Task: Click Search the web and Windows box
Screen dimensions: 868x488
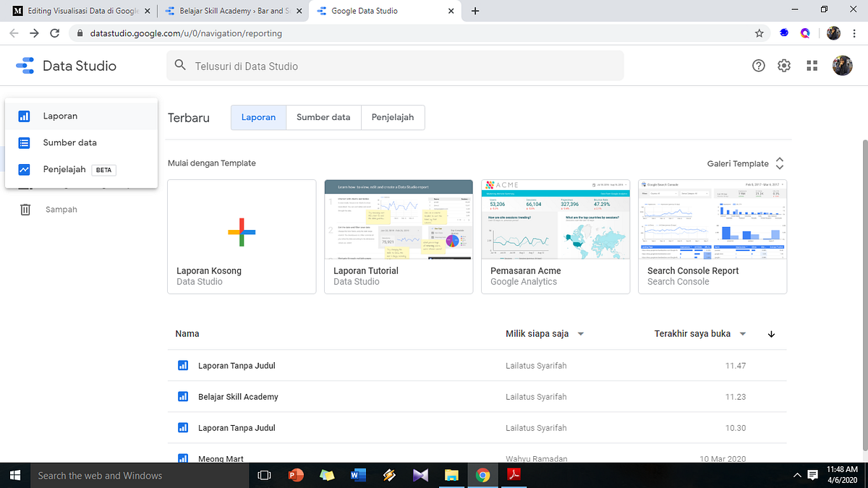Action: click(x=140, y=475)
